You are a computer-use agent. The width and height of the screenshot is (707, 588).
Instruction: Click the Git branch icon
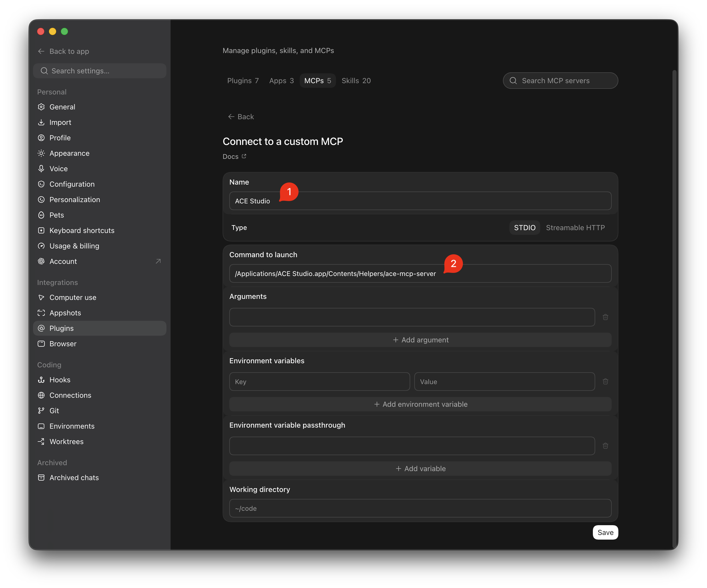pyautogui.click(x=41, y=411)
